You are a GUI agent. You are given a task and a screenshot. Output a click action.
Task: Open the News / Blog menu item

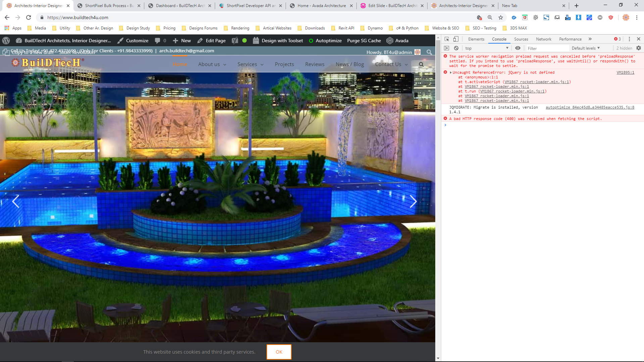tap(350, 64)
